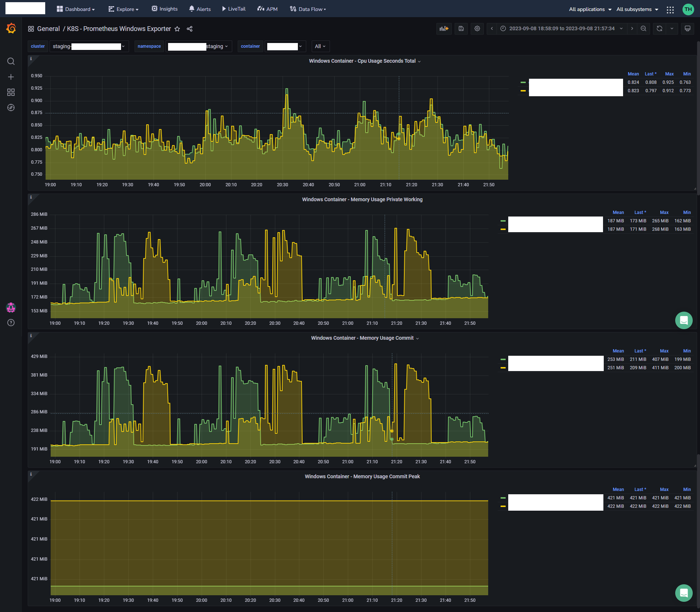Open dashboard settings gear
700x612 pixels.
[477, 28]
